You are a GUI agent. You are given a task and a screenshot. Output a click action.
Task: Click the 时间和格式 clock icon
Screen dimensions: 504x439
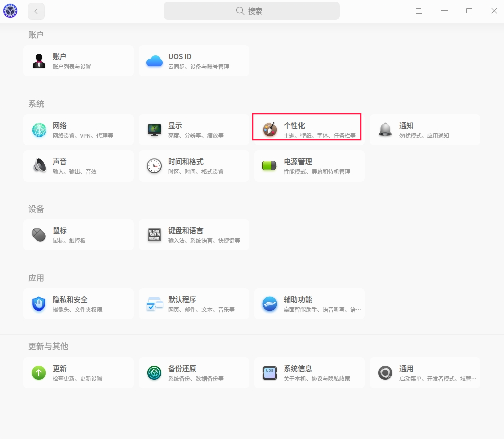click(154, 166)
